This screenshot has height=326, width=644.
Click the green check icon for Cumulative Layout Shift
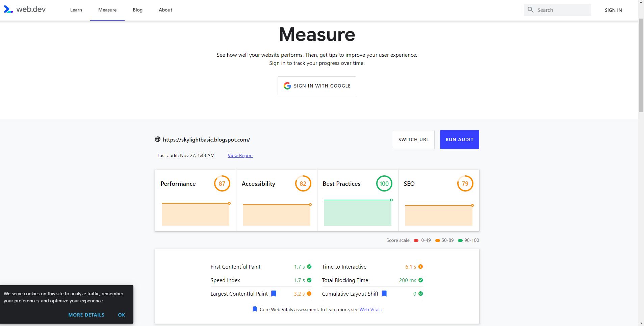point(421,294)
